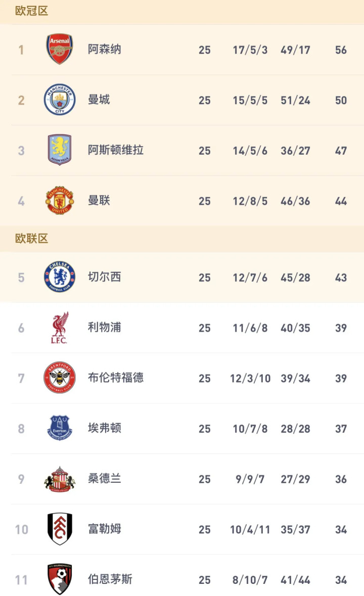Tap the Liverpool L.F.C. crest
This screenshot has height=596, width=364.
(60, 328)
